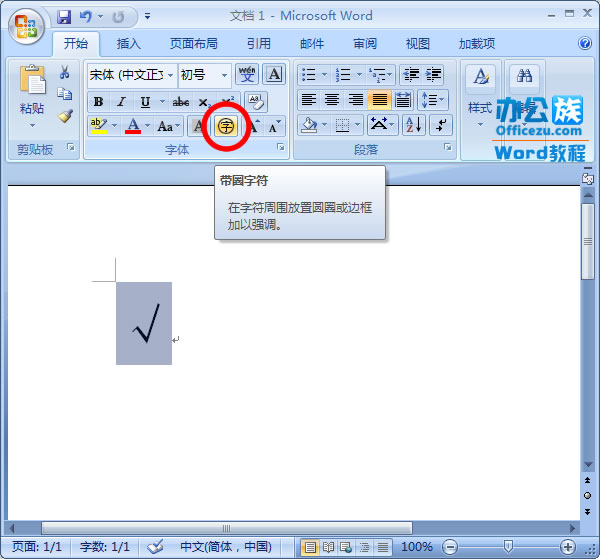This screenshot has width=600, height=559.
Task: Open the 页面布局 tab
Action: point(194,43)
